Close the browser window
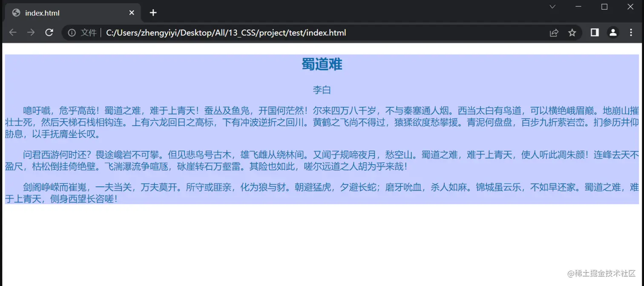Viewport: 644px width, 286px height. [x=630, y=7]
